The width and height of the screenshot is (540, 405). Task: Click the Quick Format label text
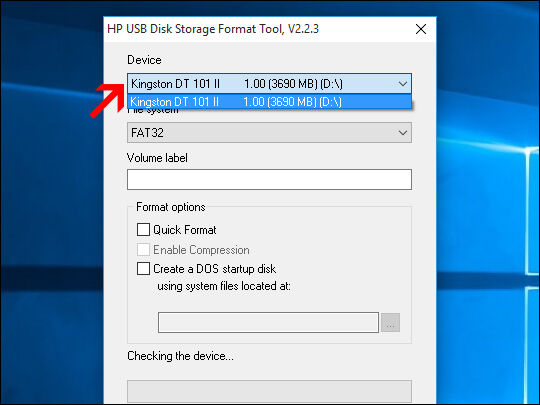tap(185, 230)
